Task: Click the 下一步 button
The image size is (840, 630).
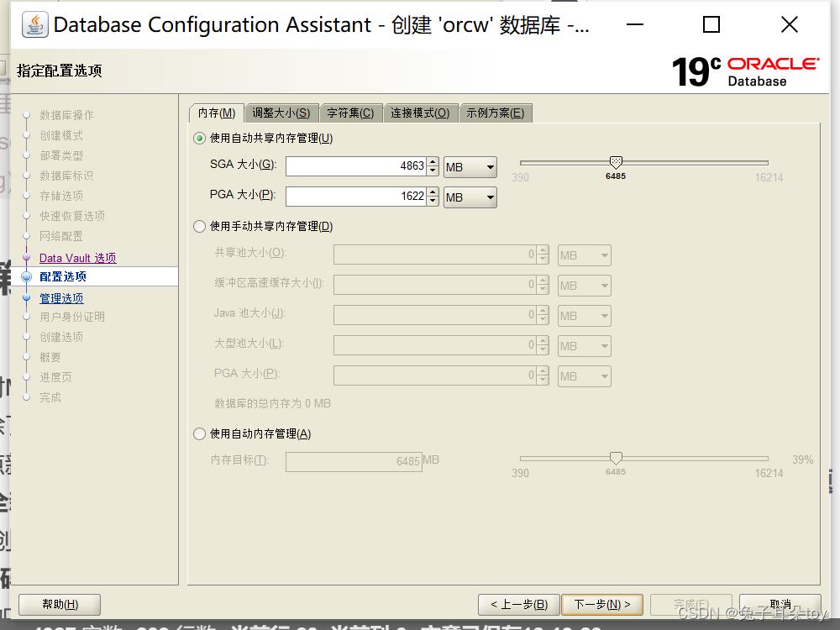Action: (601, 604)
